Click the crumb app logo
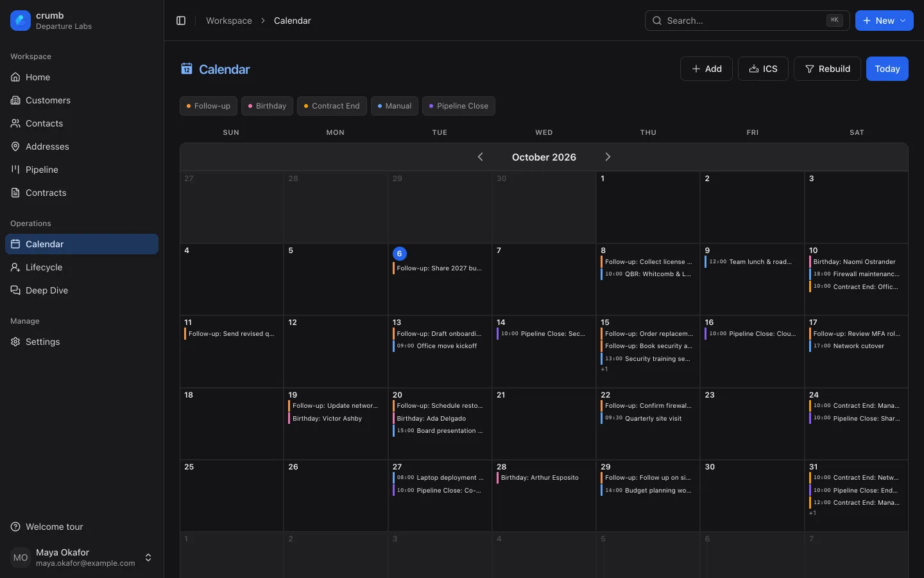Viewport: 924px width, 578px height. [x=21, y=21]
